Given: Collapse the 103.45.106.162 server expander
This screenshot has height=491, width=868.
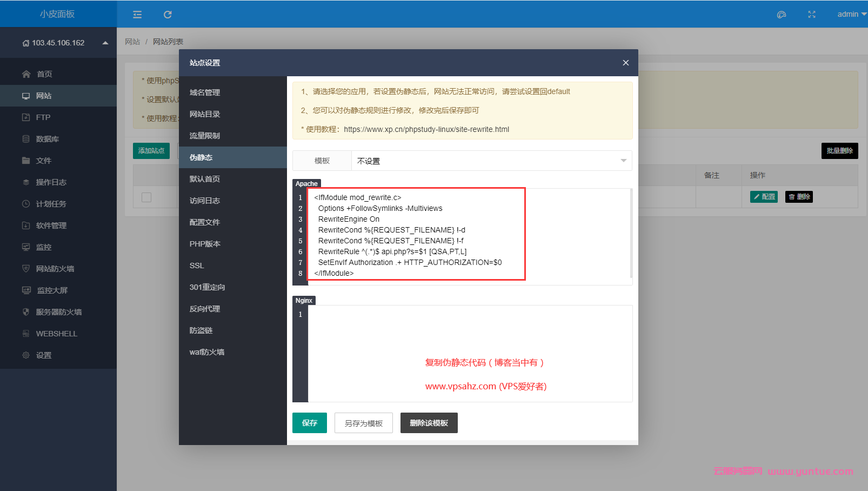Looking at the screenshot, I should (105, 43).
